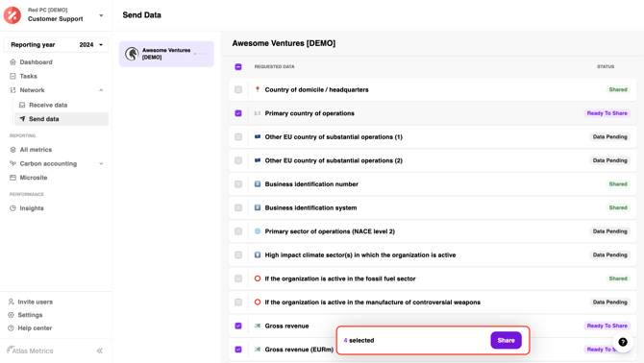Click the purple Share button
Screen dimensions: 644x363
[x=506, y=340]
